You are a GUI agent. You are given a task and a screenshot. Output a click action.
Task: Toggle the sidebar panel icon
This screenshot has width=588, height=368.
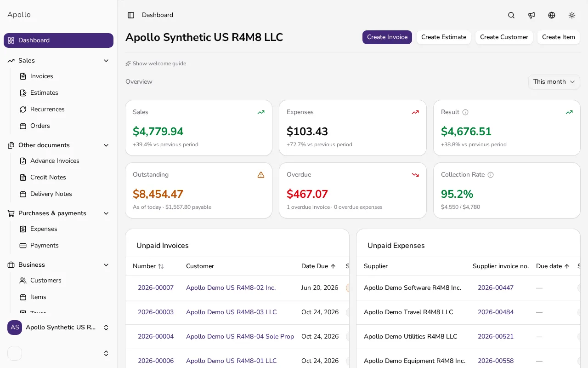pos(131,15)
